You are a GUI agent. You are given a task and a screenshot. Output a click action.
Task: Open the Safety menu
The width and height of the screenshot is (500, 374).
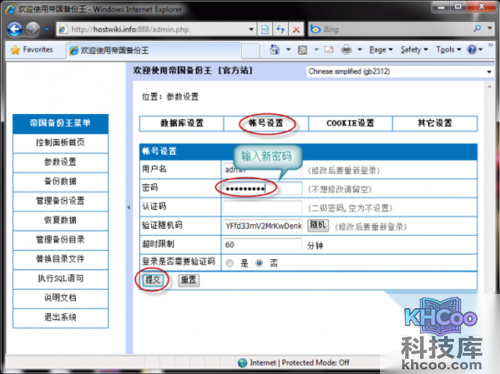(414, 50)
